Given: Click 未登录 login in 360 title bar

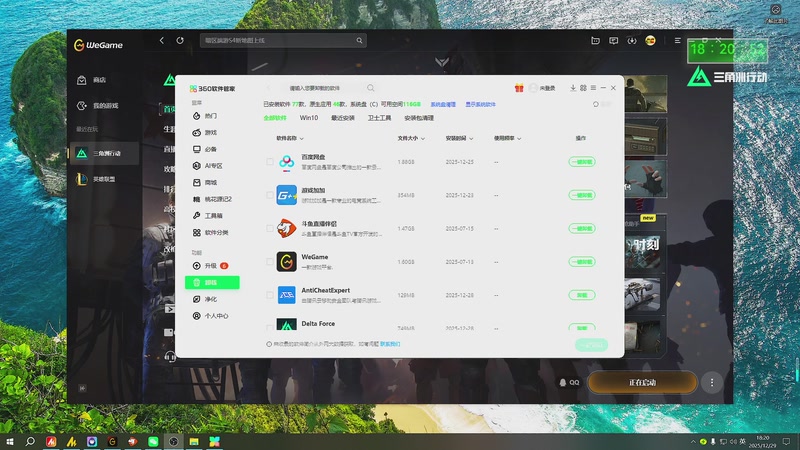Looking at the screenshot, I should pyautogui.click(x=542, y=88).
